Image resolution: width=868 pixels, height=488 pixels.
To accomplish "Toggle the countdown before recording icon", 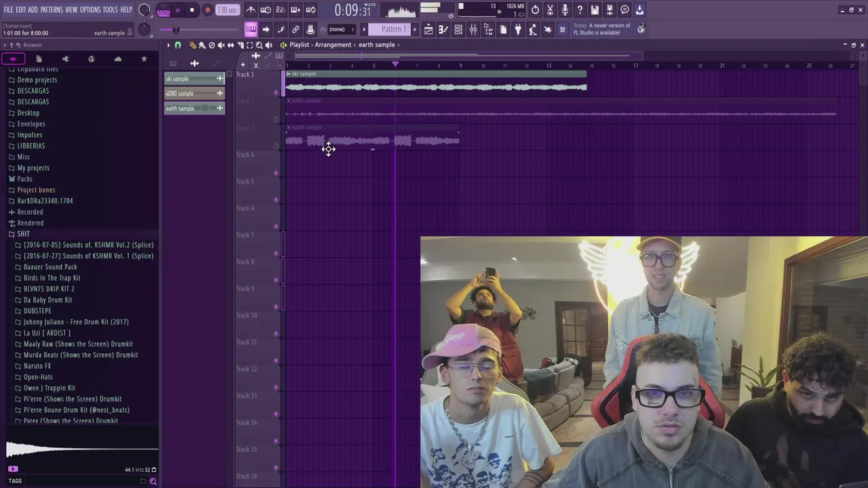I will click(281, 10).
